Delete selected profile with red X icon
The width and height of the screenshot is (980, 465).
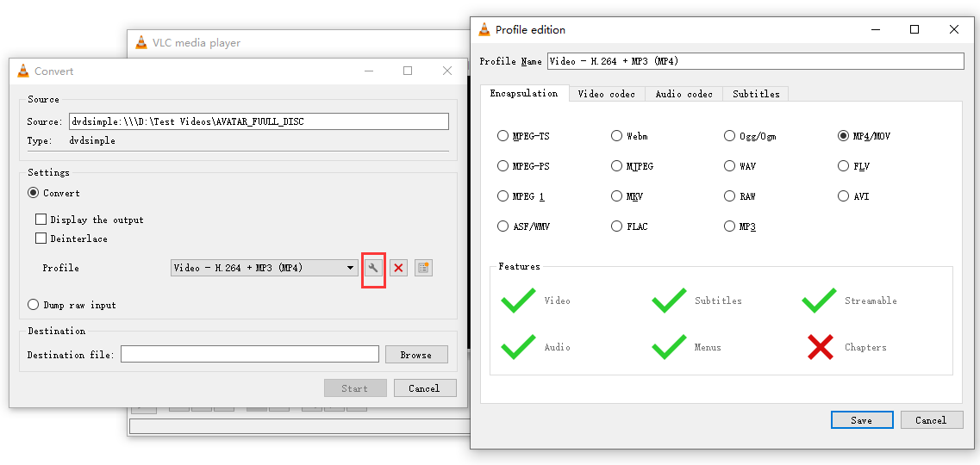point(398,268)
